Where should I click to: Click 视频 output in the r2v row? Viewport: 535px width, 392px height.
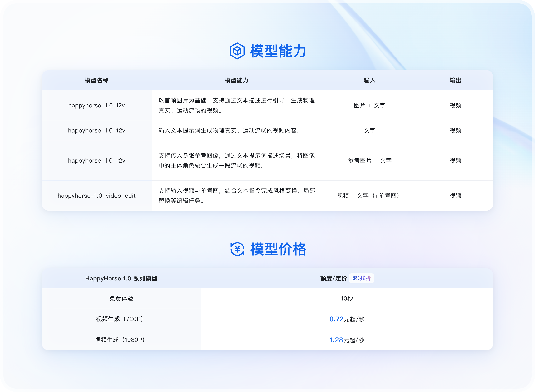coord(455,161)
